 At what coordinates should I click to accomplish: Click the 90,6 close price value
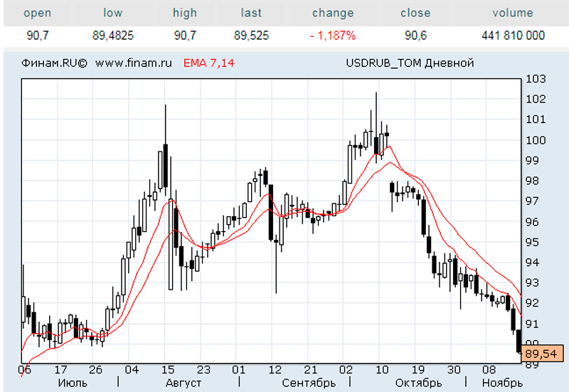pos(415,35)
